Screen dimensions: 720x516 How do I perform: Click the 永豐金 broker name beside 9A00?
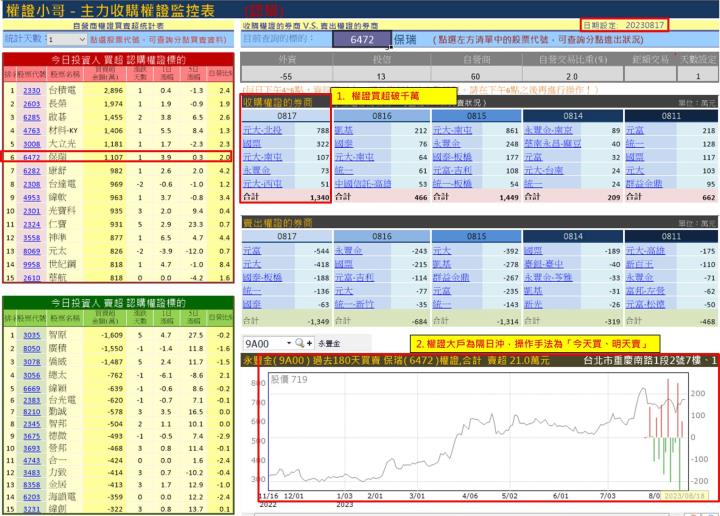[x=329, y=343]
